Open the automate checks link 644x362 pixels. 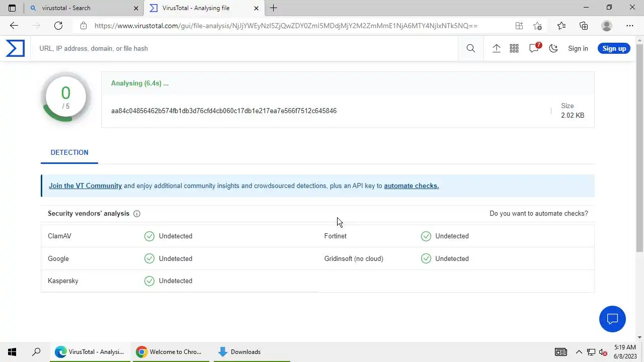pyautogui.click(x=411, y=186)
